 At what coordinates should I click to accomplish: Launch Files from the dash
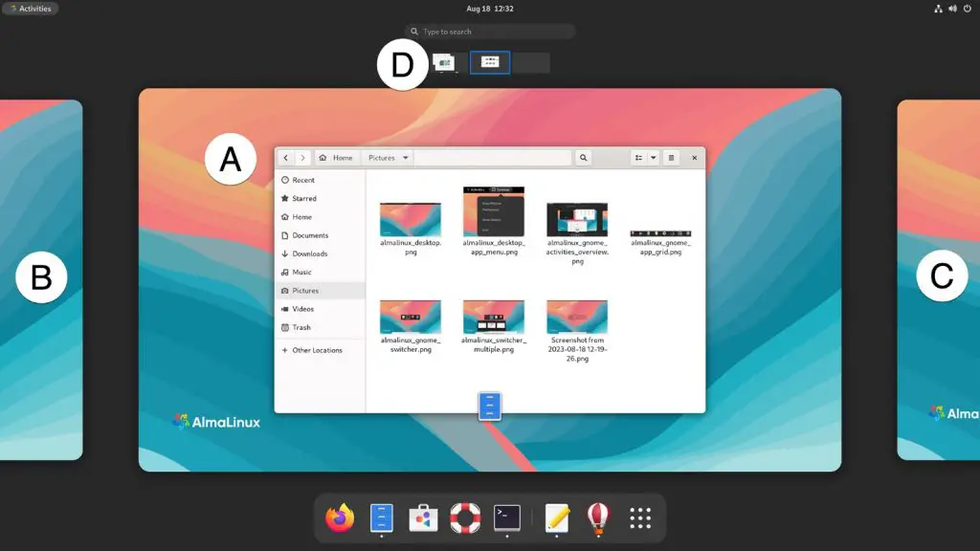(381, 518)
